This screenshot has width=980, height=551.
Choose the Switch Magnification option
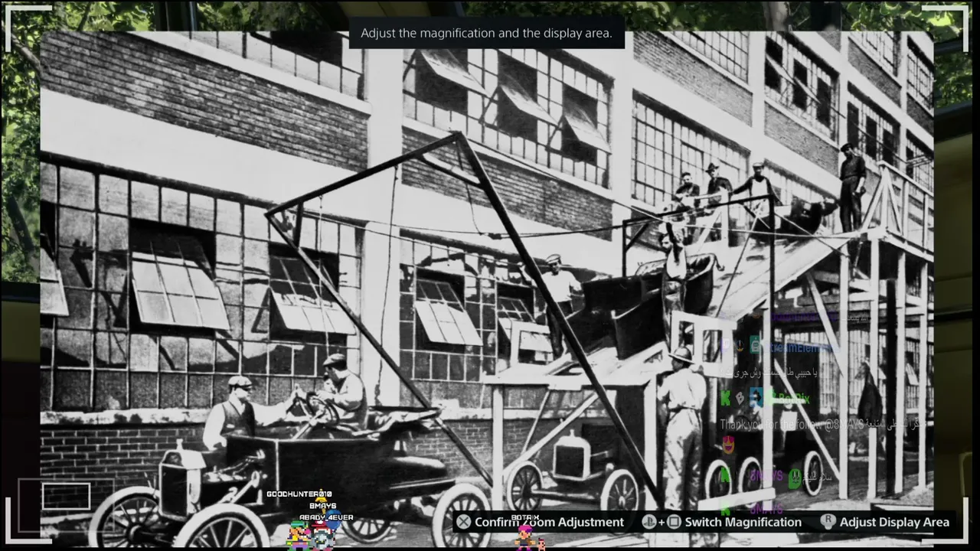click(743, 522)
